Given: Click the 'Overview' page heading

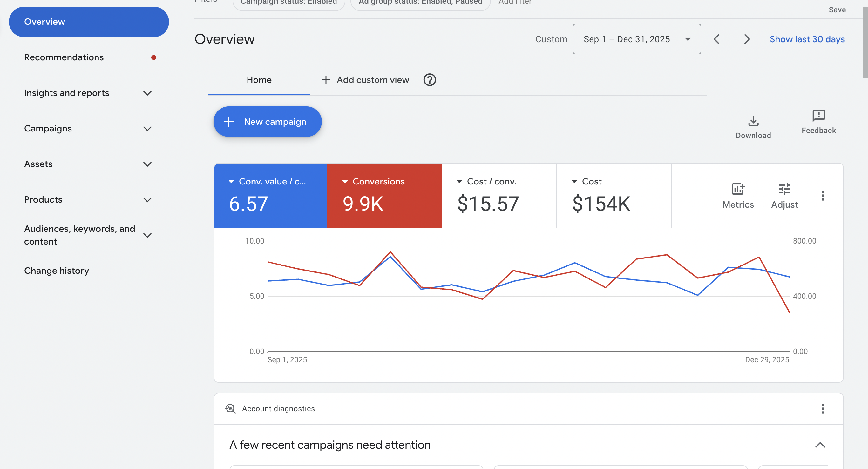Looking at the screenshot, I should tap(224, 39).
